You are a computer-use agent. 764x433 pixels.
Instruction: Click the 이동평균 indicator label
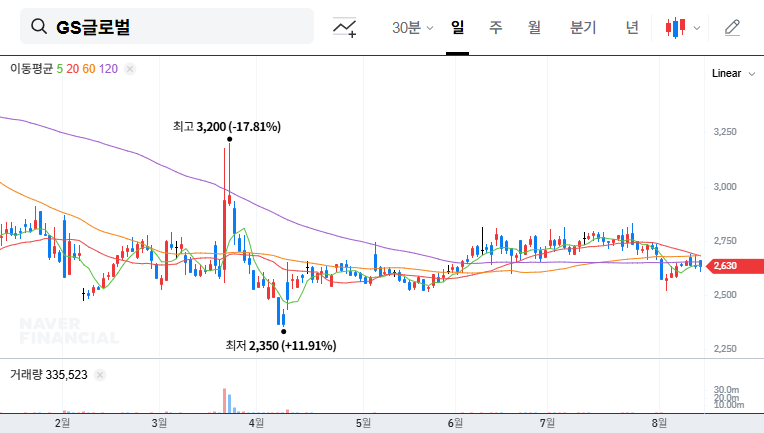pyautogui.click(x=31, y=69)
